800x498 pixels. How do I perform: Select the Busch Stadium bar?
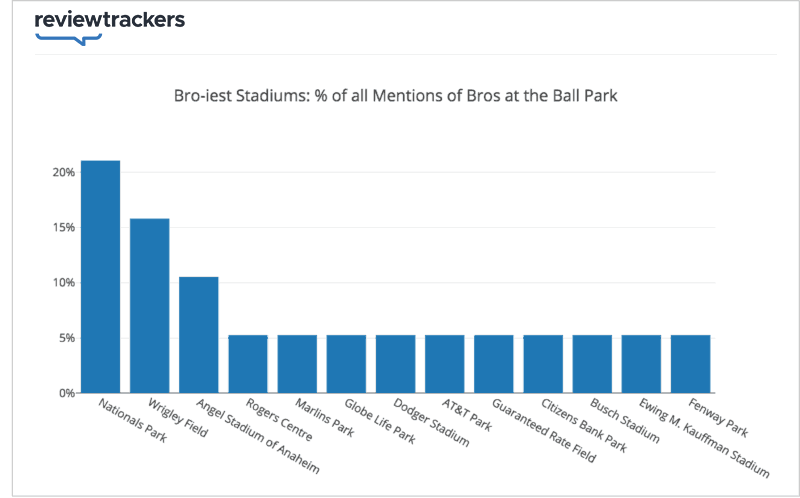pyautogui.click(x=592, y=364)
